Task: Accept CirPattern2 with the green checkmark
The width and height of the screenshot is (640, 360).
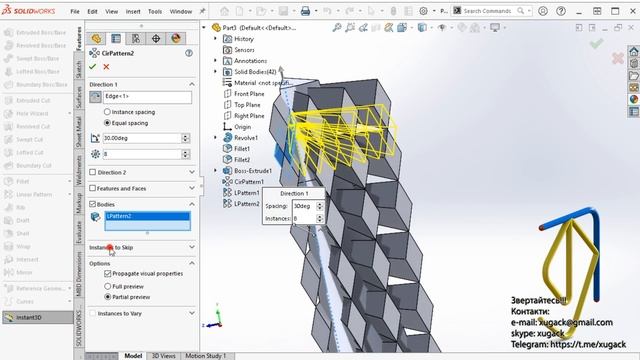Action: click(x=93, y=67)
